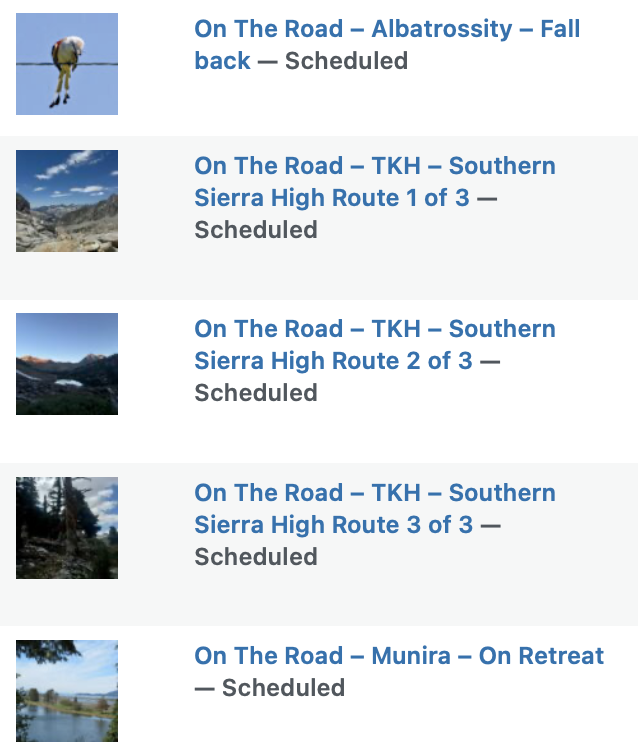The height and width of the screenshot is (754, 638).
Task: Click the word Albatrossity in the first title
Action: 442,29
